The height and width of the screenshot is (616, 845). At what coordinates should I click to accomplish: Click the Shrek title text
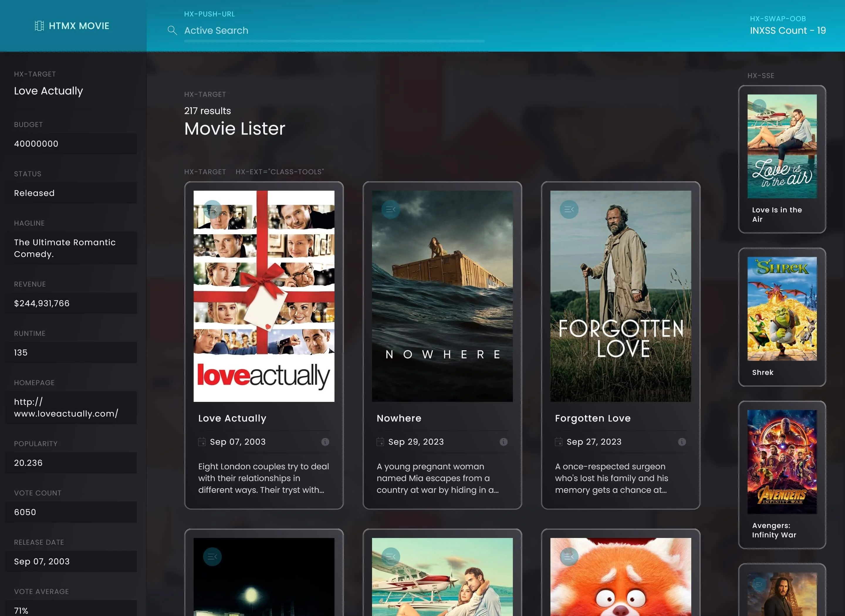pos(763,373)
